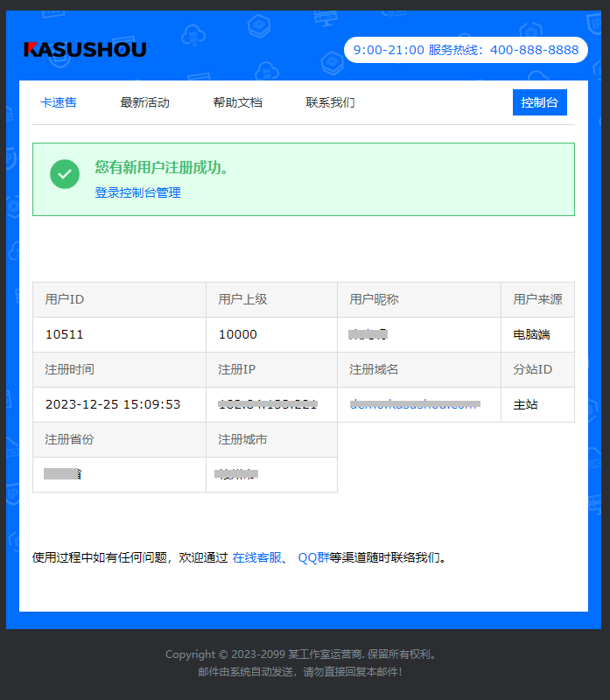This screenshot has height=700, width=610.
Task: Select the user ID value 10511
Action: tap(64, 334)
